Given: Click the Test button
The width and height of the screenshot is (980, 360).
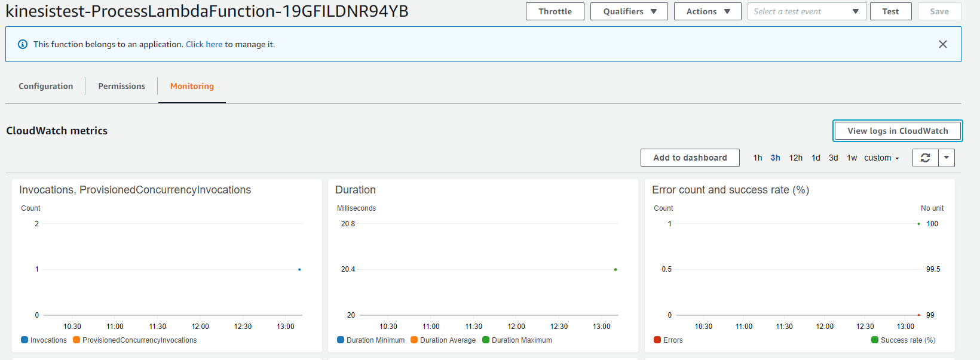Looking at the screenshot, I should click(x=890, y=11).
